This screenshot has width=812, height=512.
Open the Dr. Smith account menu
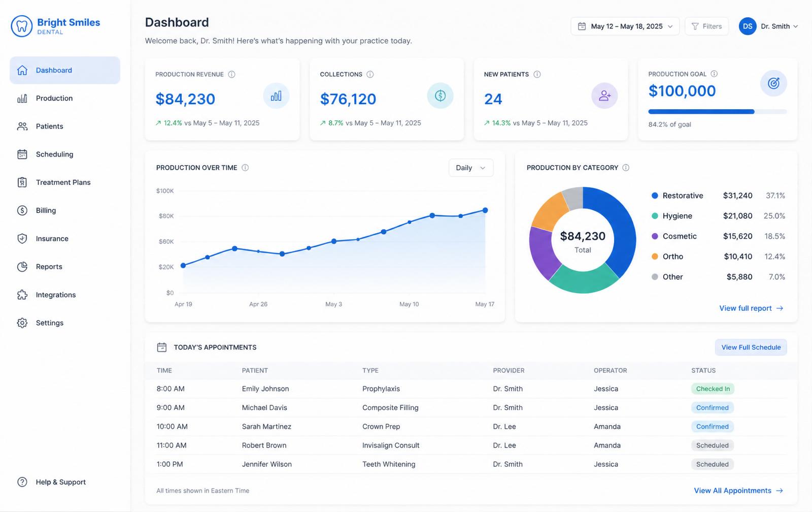(x=768, y=26)
